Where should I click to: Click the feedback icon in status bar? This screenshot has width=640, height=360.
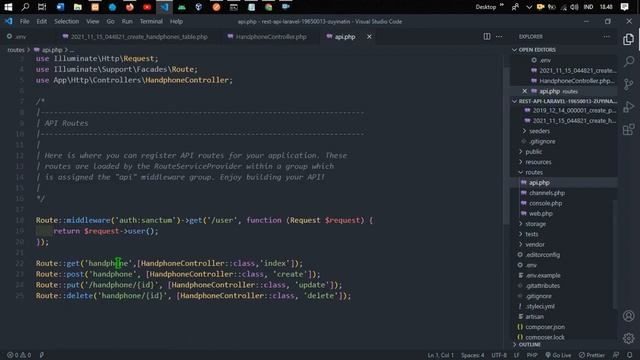616,355
